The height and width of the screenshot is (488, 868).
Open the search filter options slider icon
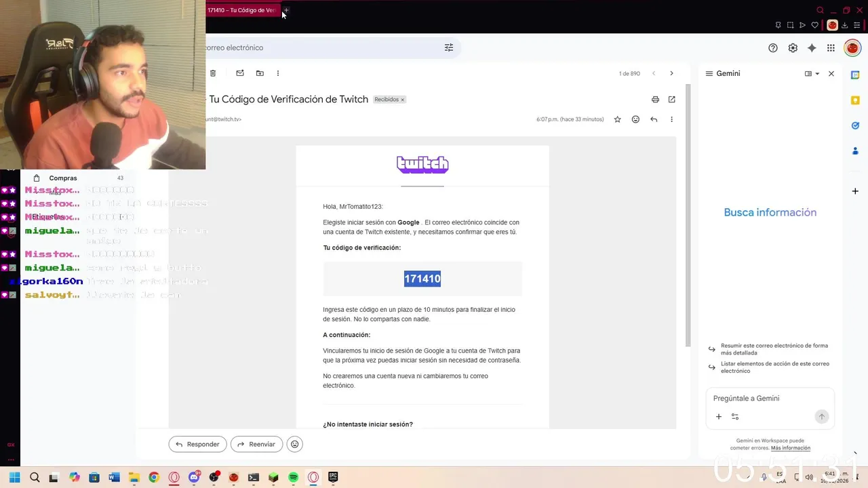pos(448,47)
